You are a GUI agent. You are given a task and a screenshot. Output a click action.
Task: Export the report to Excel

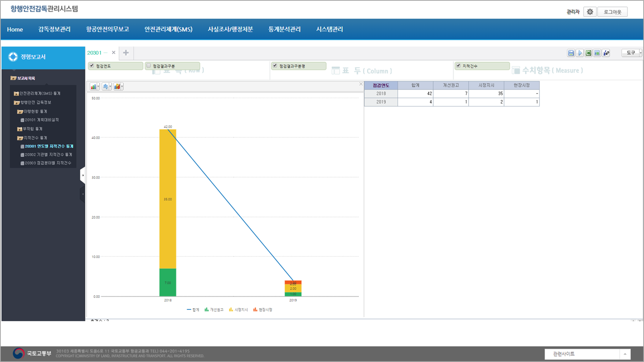(x=589, y=53)
